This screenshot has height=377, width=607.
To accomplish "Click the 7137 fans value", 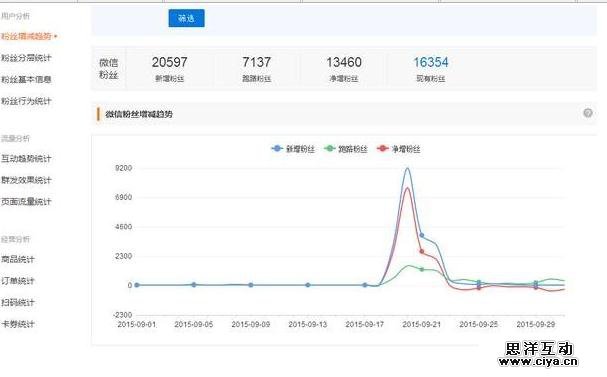I will pyautogui.click(x=257, y=62).
